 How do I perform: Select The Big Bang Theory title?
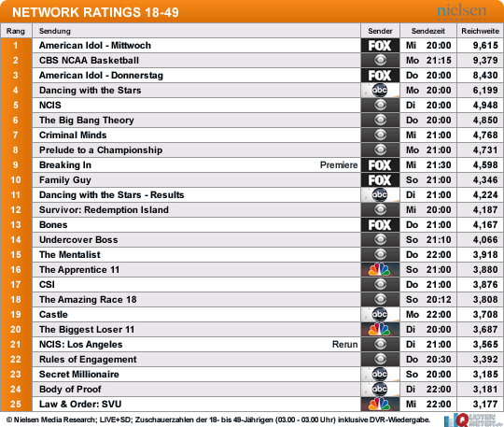(x=87, y=121)
